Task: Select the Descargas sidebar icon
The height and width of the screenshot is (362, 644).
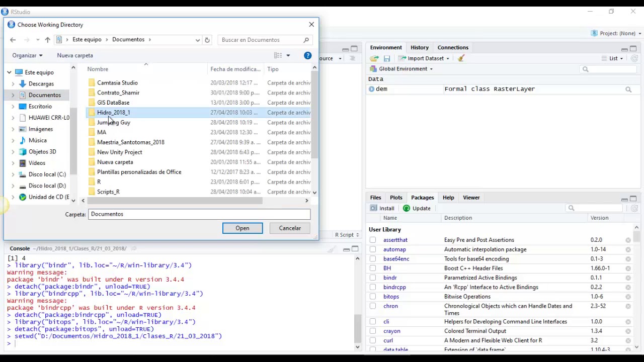Action: 23,84
